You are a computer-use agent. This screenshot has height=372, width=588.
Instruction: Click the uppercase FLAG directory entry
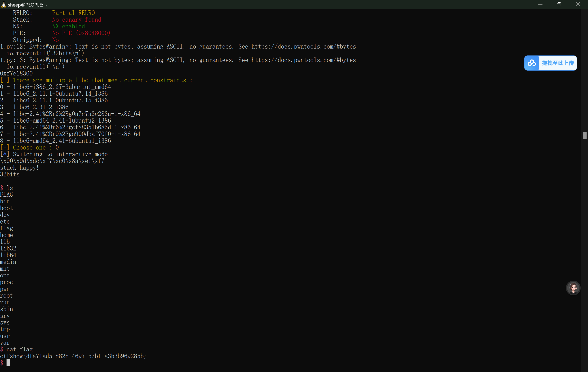(x=7, y=195)
